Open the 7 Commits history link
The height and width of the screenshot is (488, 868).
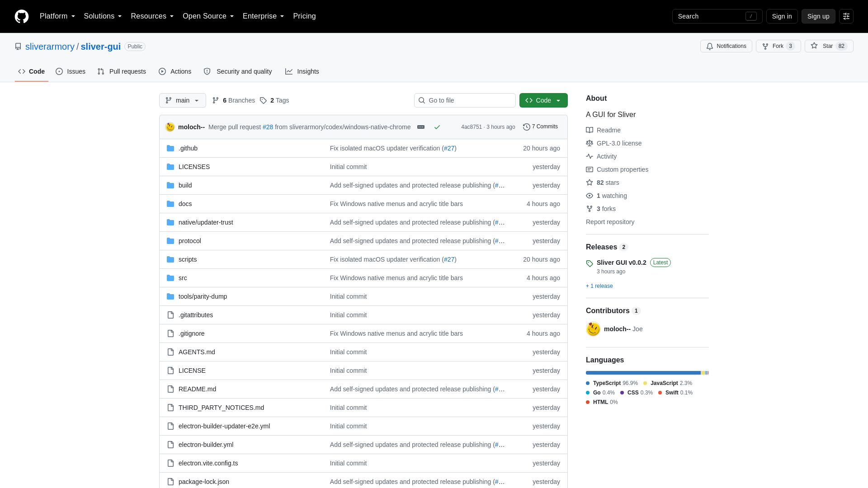tap(540, 127)
